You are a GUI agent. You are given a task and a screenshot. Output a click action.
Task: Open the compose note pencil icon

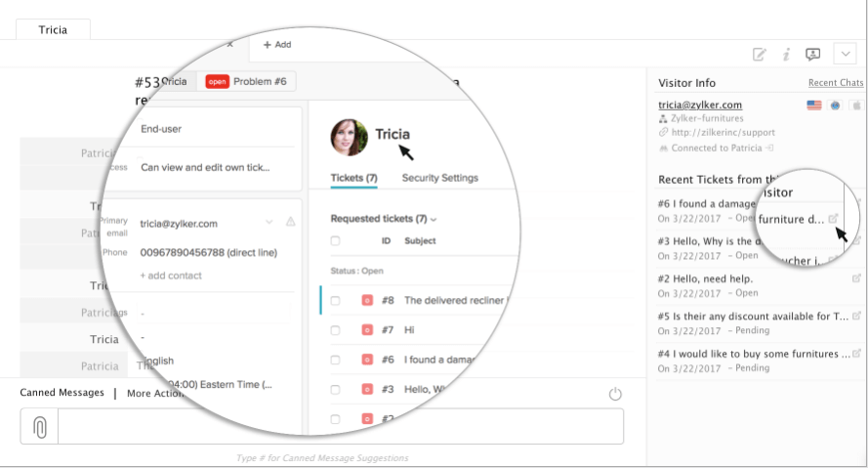coord(759,55)
